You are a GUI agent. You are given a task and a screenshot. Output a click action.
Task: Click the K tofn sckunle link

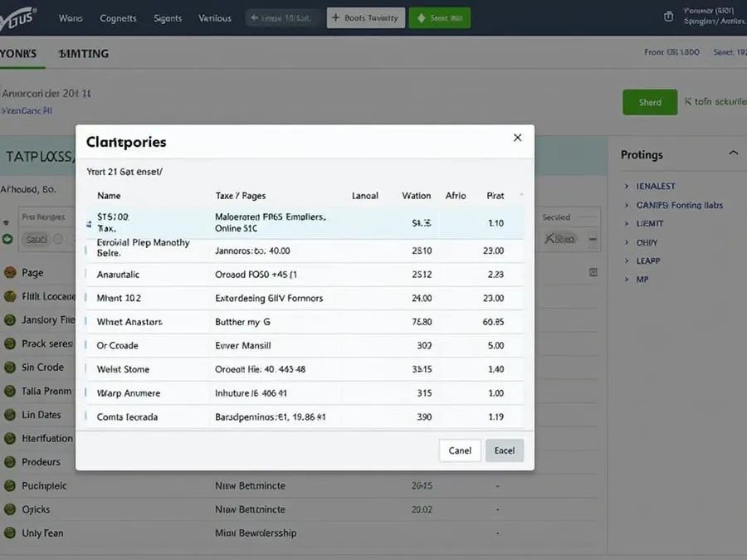[x=715, y=101]
